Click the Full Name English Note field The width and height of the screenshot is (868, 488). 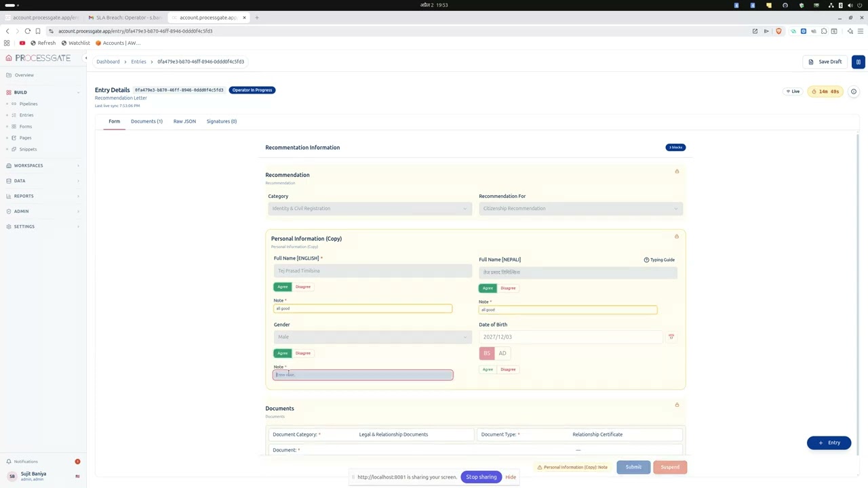pyautogui.click(x=363, y=308)
